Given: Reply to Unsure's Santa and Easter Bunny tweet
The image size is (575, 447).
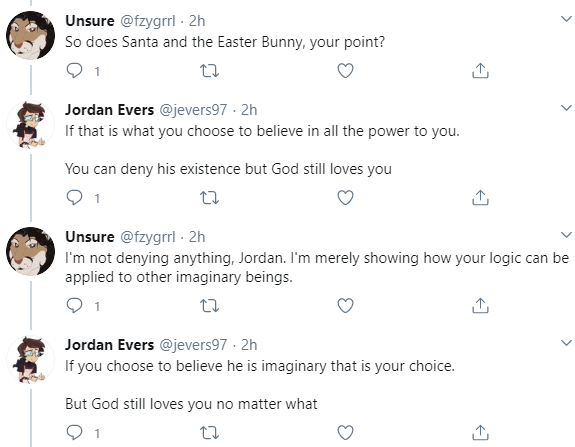Looking at the screenshot, I should 74,70.
